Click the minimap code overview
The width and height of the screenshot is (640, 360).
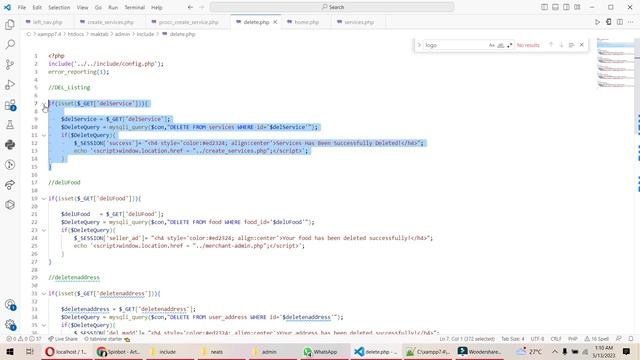point(616,63)
